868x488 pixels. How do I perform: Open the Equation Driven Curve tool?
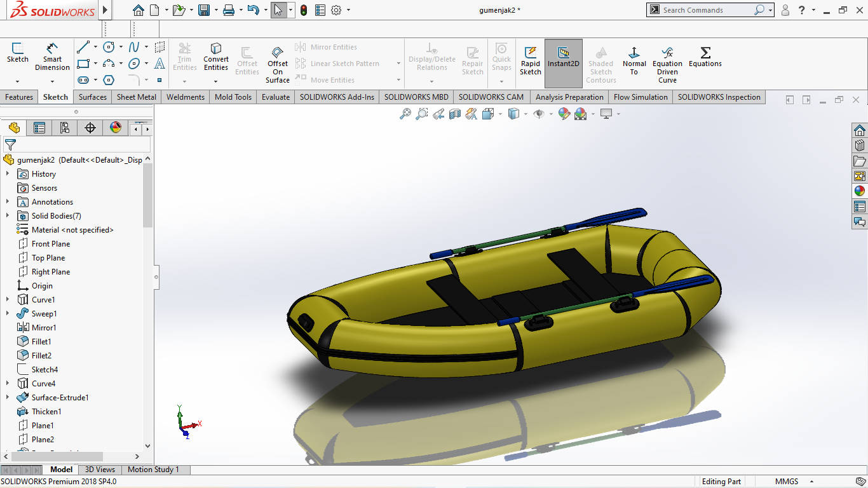tap(667, 64)
